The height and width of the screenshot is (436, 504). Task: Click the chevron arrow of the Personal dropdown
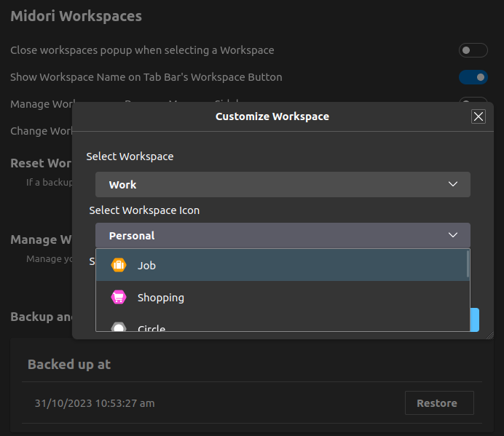453,235
